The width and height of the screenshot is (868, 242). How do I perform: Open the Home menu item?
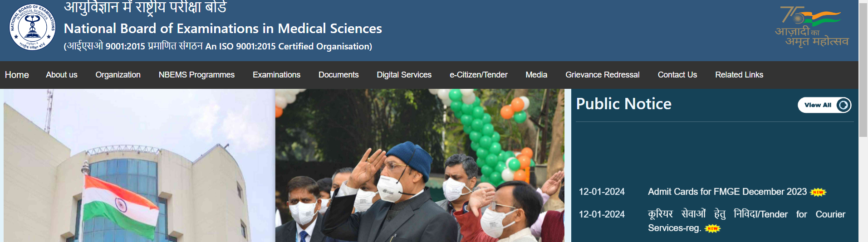(17, 75)
